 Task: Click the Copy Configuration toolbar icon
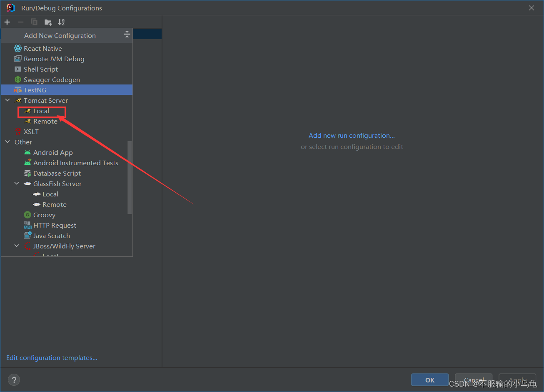click(34, 22)
